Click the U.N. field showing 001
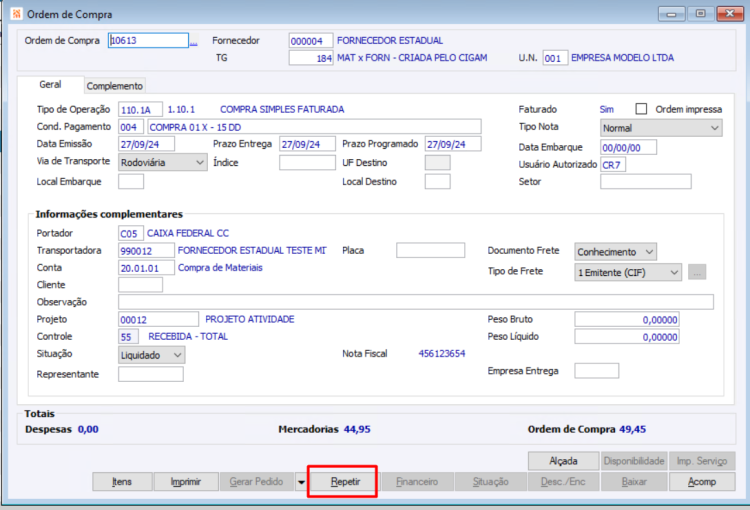Screen dimensions: 750x510 (x=555, y=58)
